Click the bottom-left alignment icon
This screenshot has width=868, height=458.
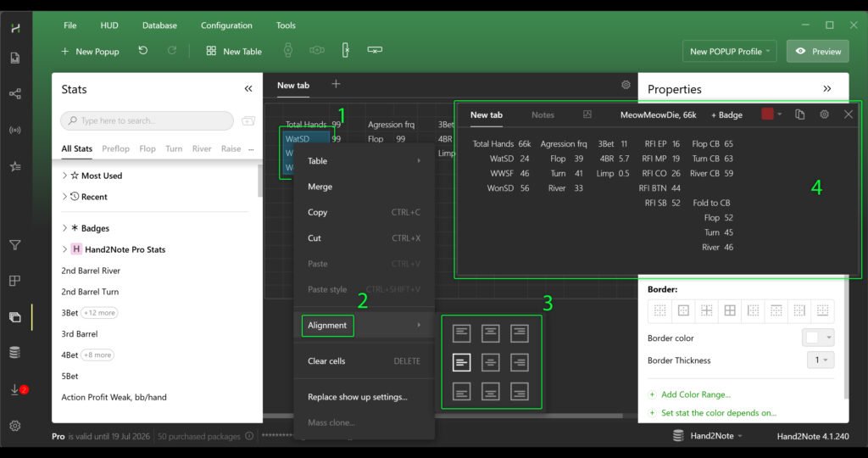tap(461, 391)
